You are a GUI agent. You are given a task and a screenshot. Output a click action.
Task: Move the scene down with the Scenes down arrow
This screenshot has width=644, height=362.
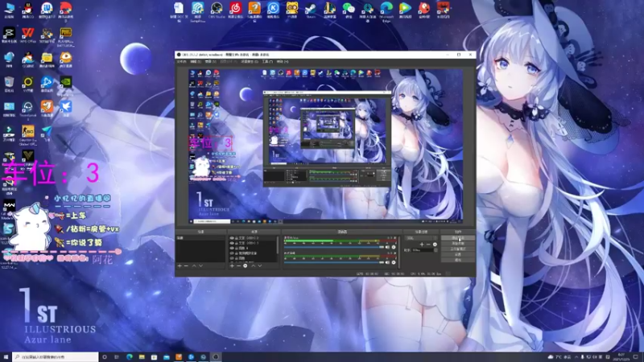(200, 266)
